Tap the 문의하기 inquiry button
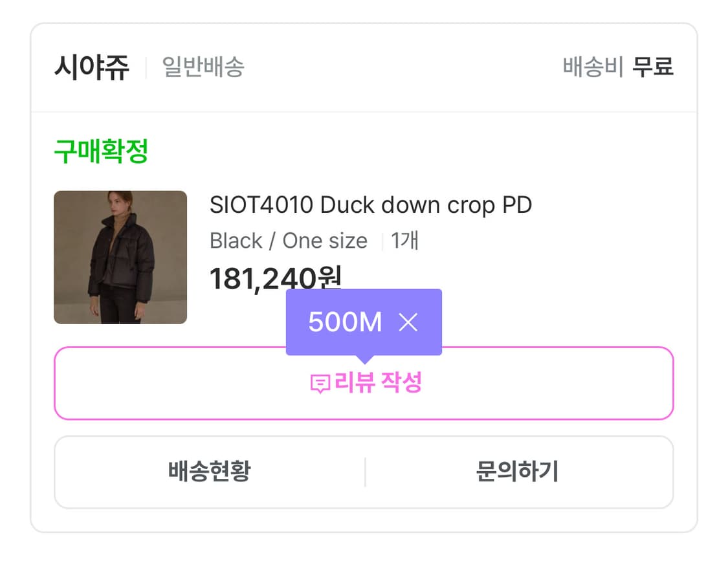The width and height of the screenshot is (728, 561). pyautogui.click(x=517, y=472)
